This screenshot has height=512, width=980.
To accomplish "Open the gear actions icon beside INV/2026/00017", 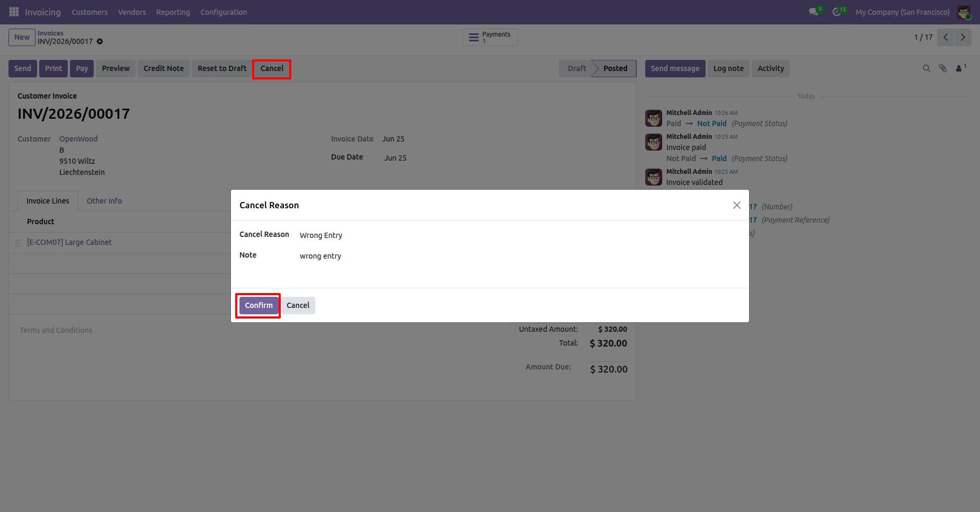I will pos(100,41).
